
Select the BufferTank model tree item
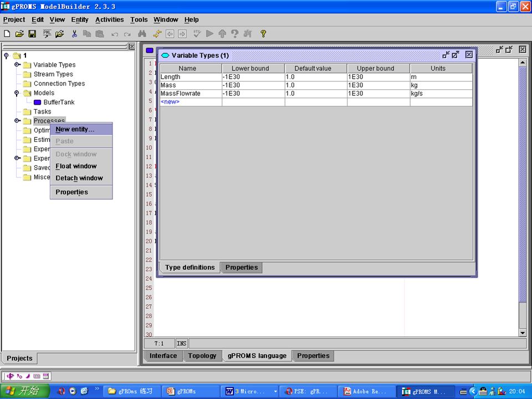(59, 102)
